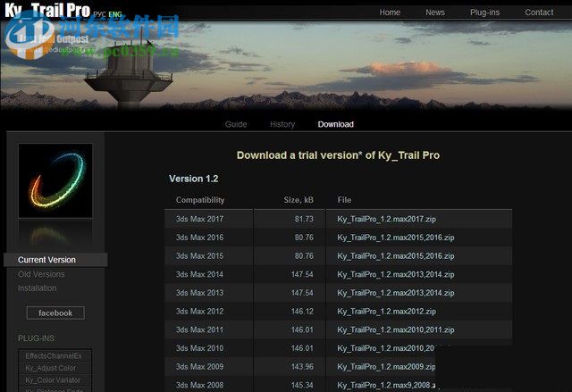Click the Version 1.2 heading

(x=193, y=179)
